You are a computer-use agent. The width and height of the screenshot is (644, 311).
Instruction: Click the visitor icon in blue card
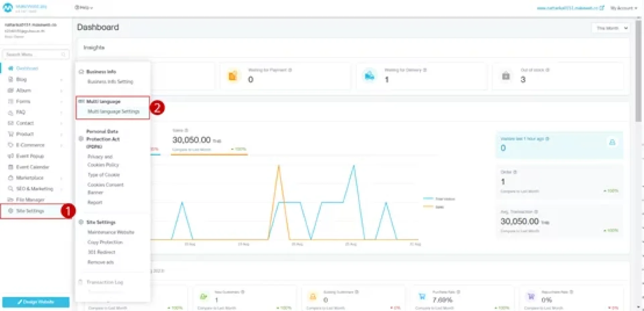(x=612, y=142)
